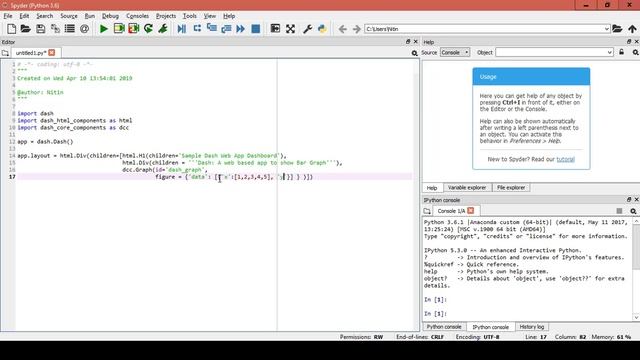Open Preferences with the wrench icon
This screenshot has height=360, width=640.
coord(307,29)
